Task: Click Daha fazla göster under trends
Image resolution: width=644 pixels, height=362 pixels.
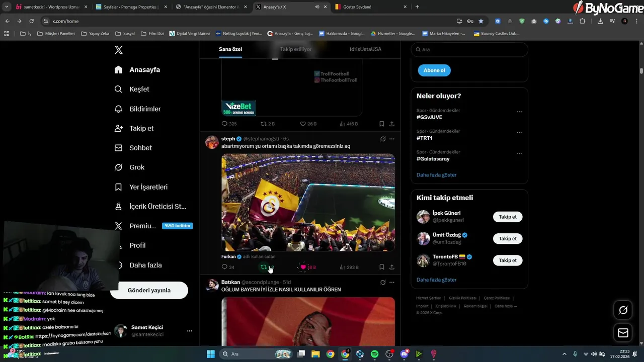Action: 436,175
